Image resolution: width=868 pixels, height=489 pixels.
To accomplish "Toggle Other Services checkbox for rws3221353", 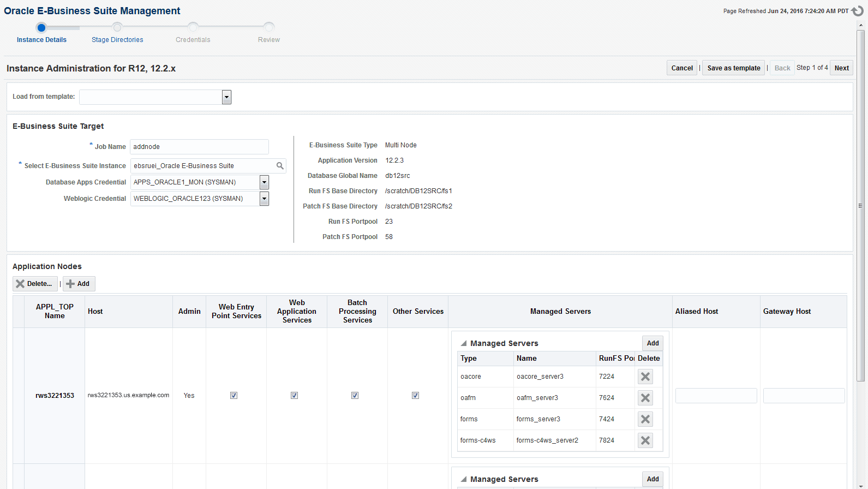I will [415, 395].
